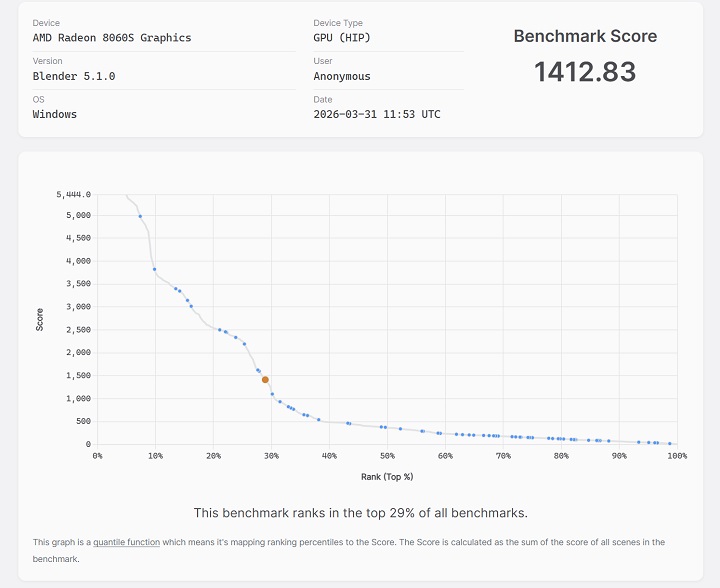This screenshot has height=588, width=720.
Task: Select the AMD Radeon 8060S Graphics device name
Action: pos(112,38)
